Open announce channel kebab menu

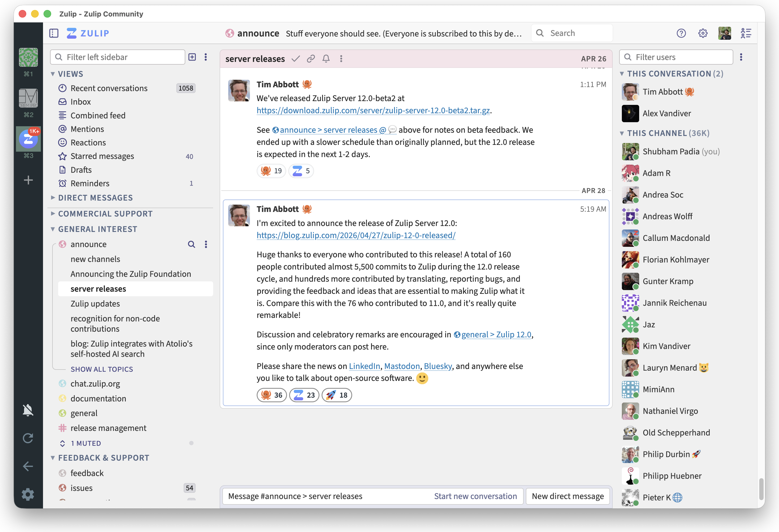206,244
